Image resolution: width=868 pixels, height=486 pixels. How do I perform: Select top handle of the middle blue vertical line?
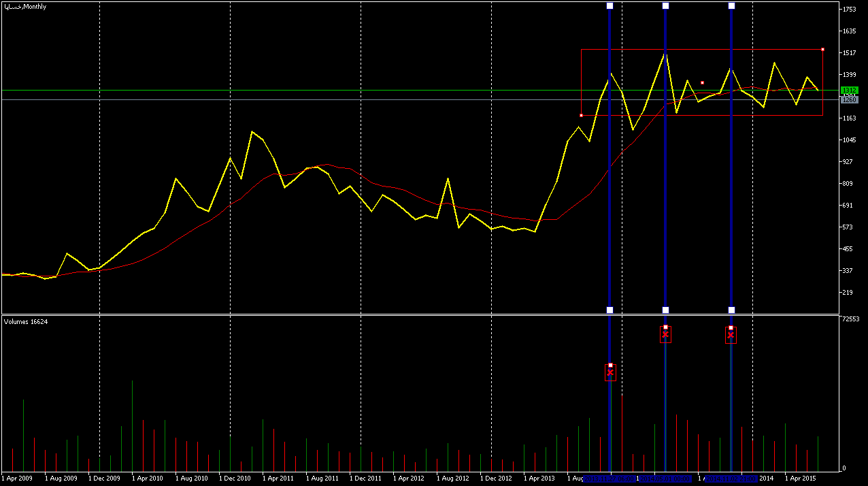click(665, 6)
